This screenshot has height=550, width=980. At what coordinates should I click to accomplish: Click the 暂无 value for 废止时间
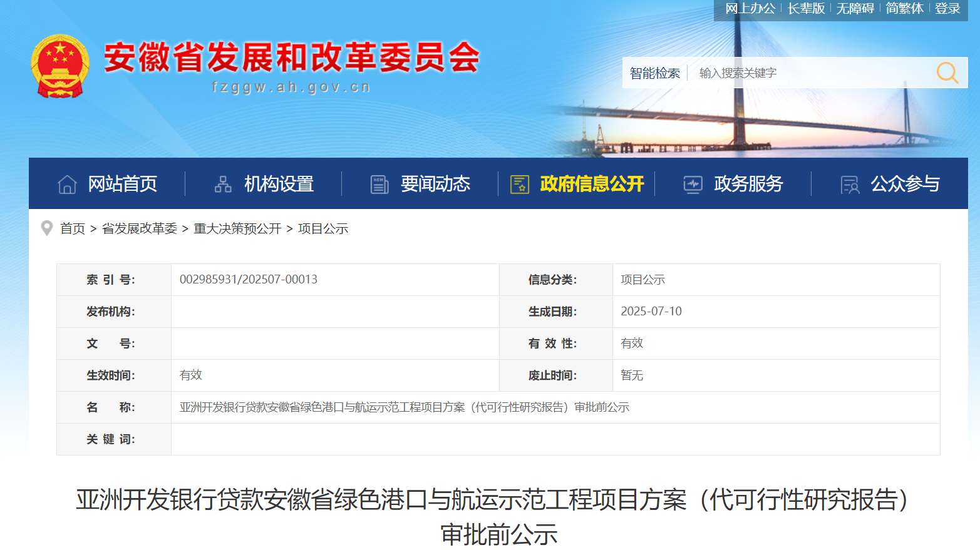pyautogui.click(x=632, y=375)
